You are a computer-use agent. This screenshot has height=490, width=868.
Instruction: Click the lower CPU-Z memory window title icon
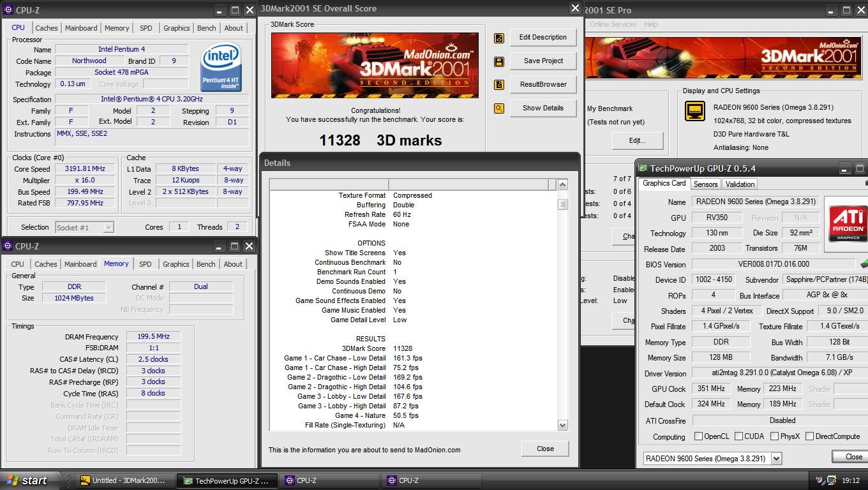coord(8,246)
